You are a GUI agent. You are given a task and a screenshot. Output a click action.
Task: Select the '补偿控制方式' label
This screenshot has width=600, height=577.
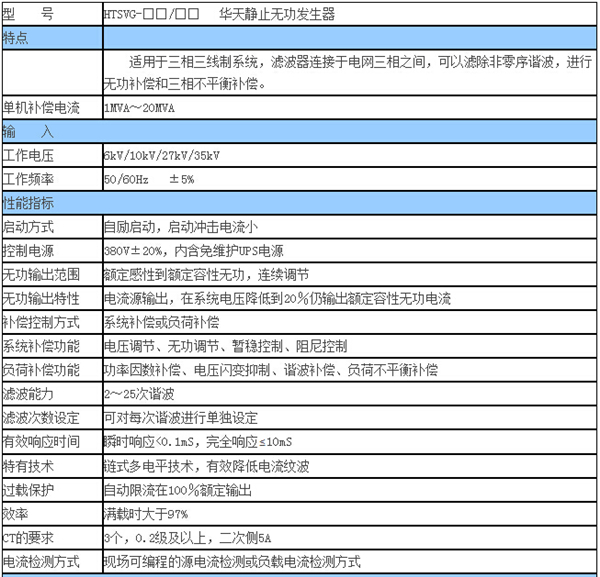pos(41,323)
